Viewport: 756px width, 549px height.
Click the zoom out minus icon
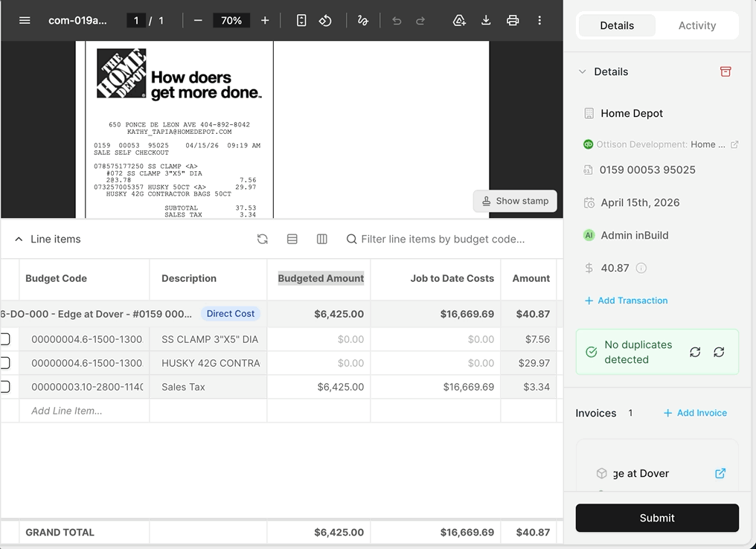[x=198, y=20]
